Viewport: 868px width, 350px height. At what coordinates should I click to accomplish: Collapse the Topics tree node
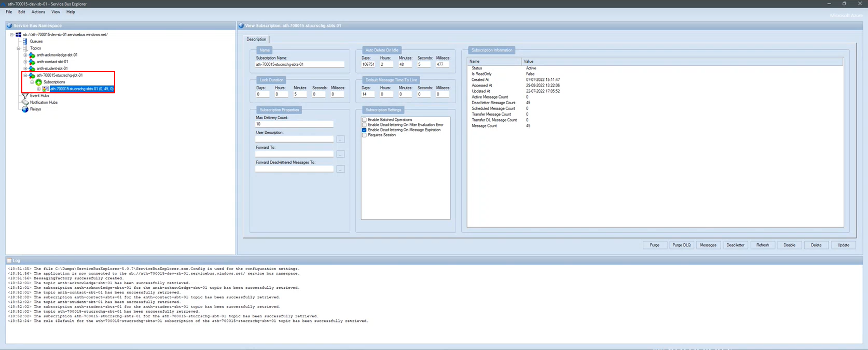click(x=18, y=48)
